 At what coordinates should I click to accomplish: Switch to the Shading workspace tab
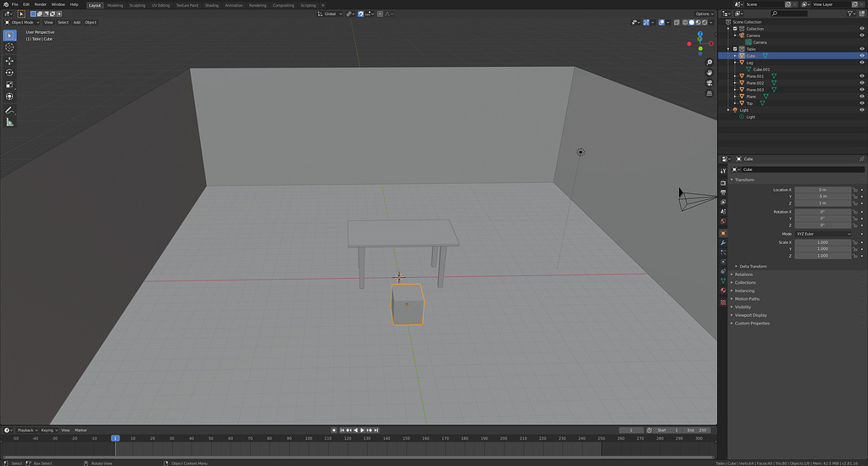coord(211,5)
